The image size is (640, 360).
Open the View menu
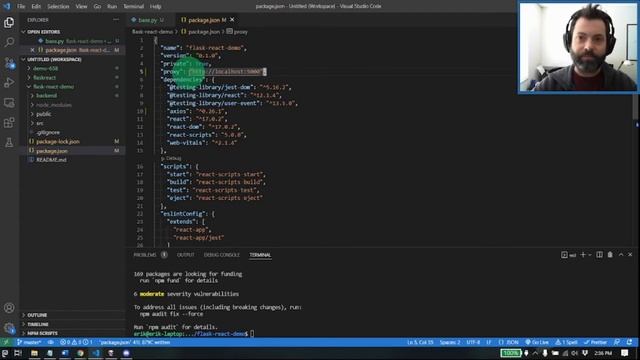pyautogui.click(x=81, y=6)
